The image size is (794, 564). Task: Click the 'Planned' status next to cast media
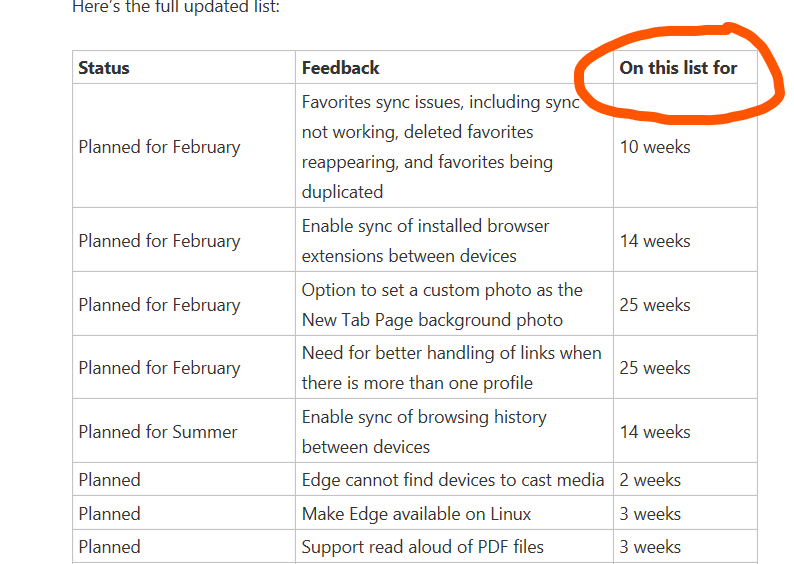[109, 480]
